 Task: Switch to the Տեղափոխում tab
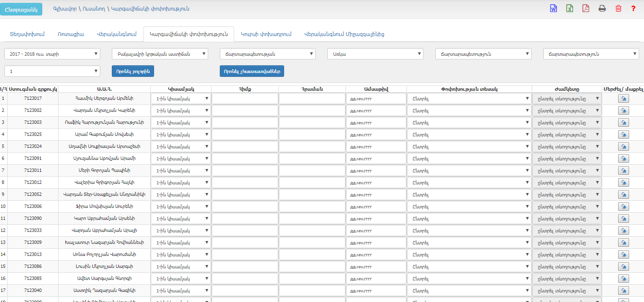[x=27, y=34]
